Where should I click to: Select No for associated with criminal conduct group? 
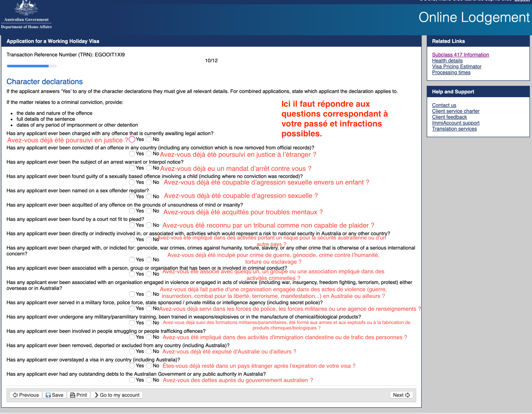[149, 274]
